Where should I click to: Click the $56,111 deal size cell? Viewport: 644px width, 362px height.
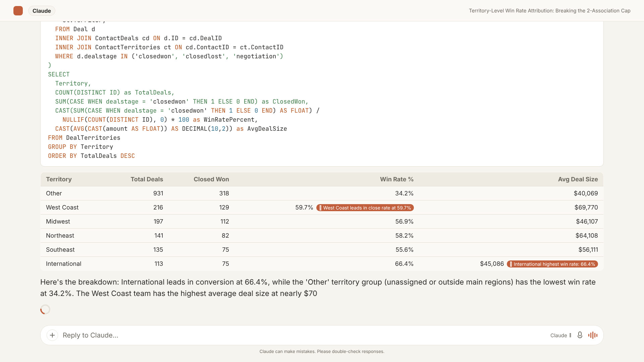pos(588,250)
